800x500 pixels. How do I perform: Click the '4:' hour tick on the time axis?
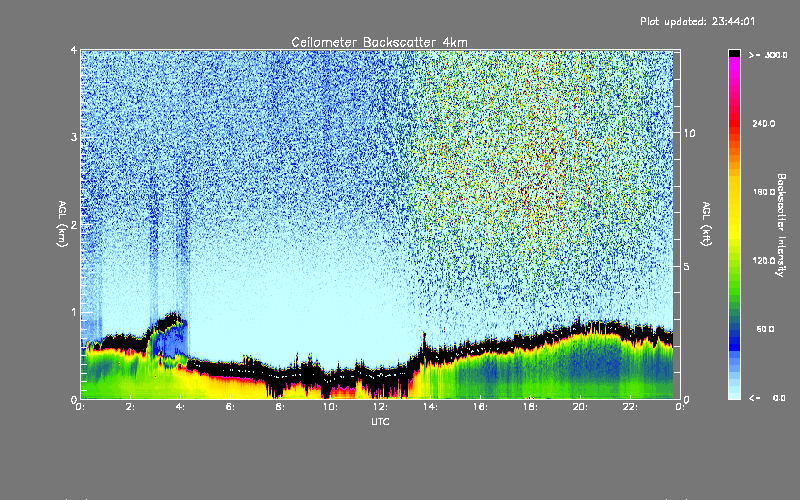[x=181, y=407]
